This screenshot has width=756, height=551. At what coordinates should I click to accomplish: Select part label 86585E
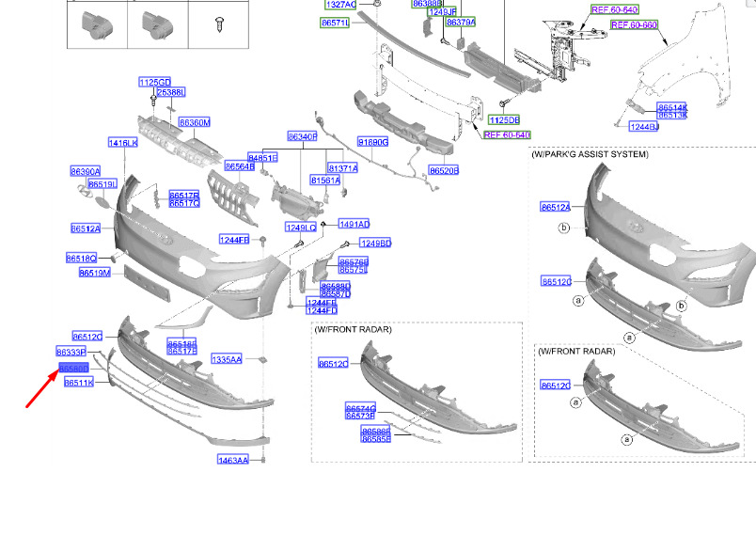[376, 439]
